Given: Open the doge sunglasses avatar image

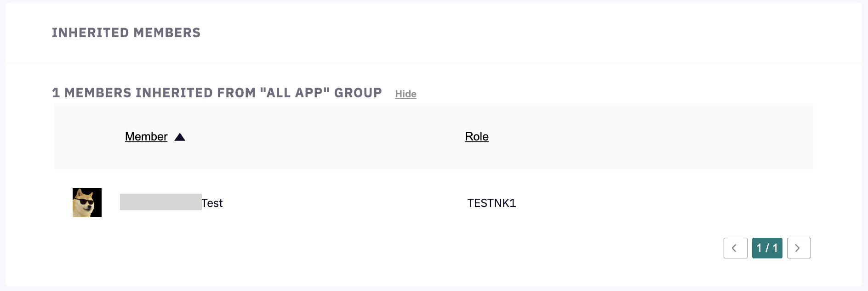Looking at the screenshot, I should point(87,202).
